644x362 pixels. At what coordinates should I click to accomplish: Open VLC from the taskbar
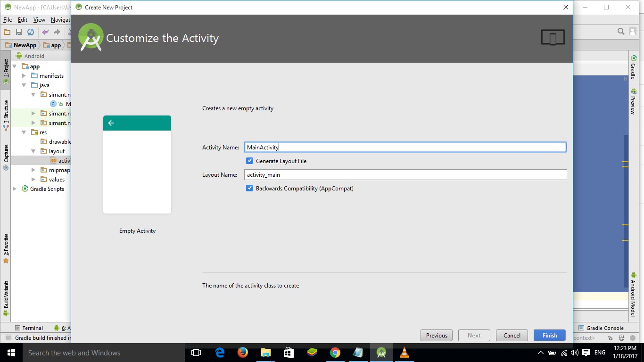point(404,353)
